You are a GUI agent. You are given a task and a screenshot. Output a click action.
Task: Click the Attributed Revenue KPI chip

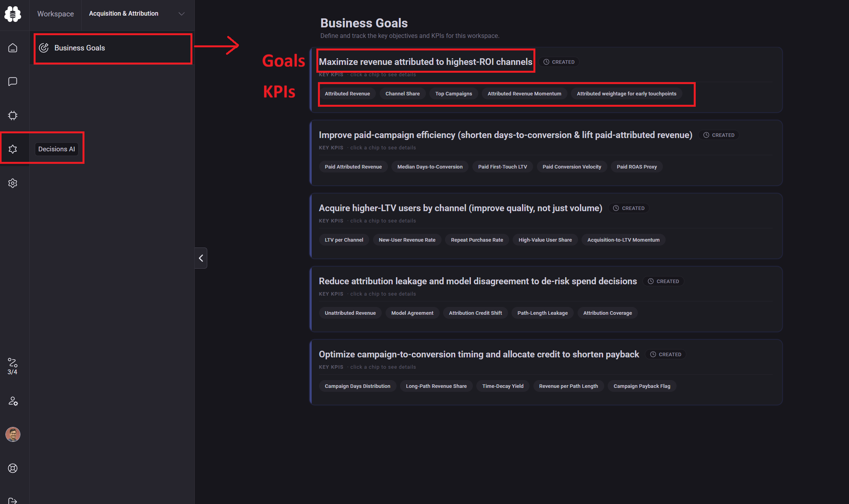pyautogui.click(x=347, y=93)
